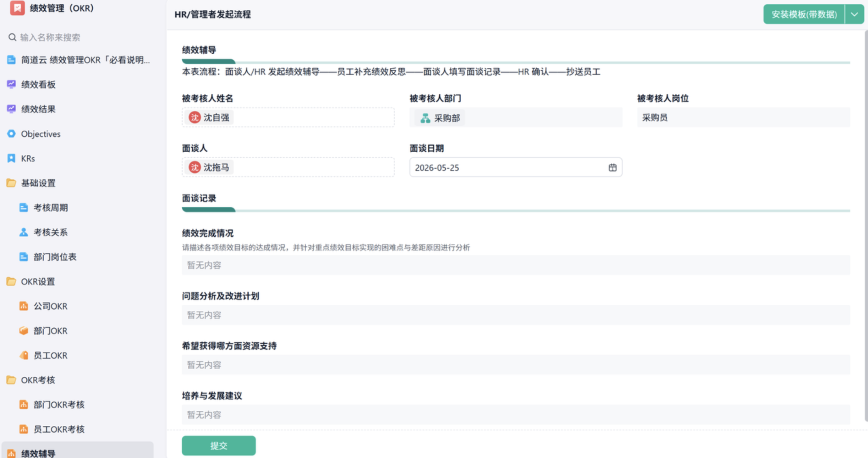The height and width of the screenshot is (458, 868).
Task: Click the 沈拖马 avatar badge
Action: point(195,167)
